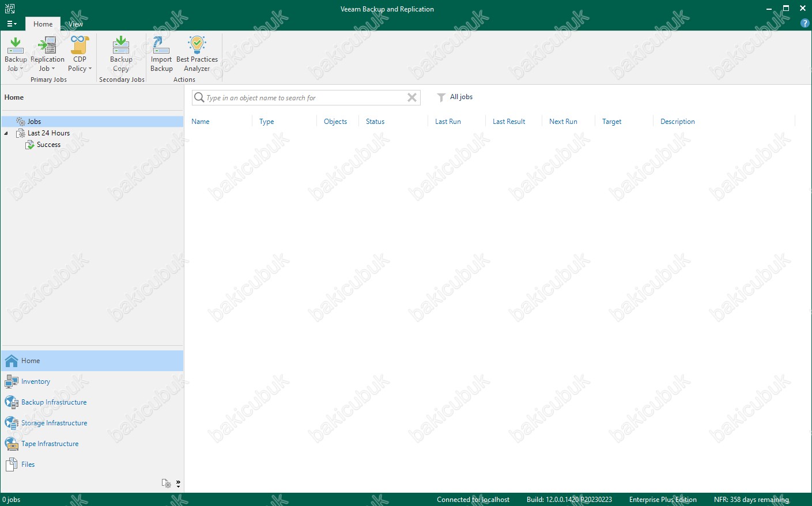Open the Backup Job dropdown arrow

pos(22,69)
